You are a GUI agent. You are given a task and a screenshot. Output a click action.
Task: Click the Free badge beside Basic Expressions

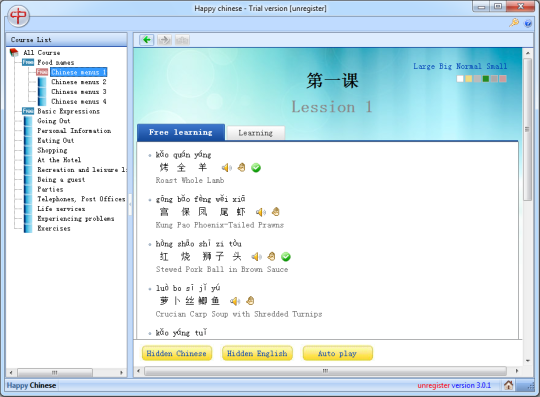tap(28, 111)
